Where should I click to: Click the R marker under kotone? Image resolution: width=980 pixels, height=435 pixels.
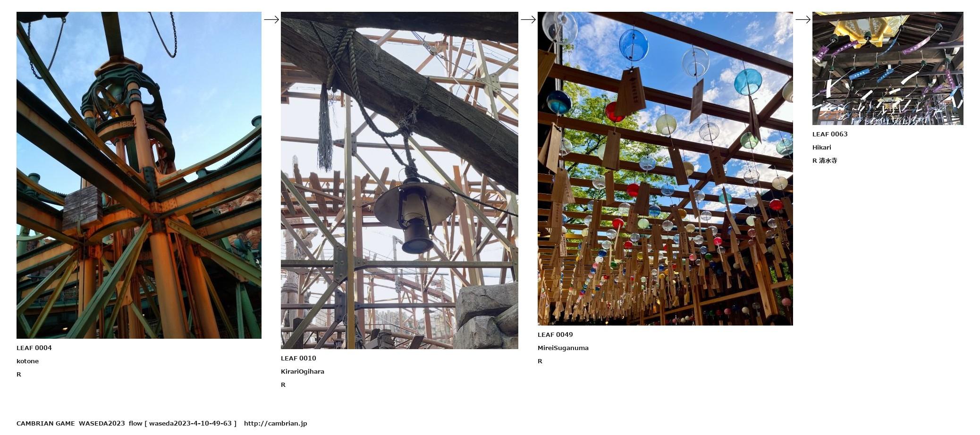pos(19,374)
